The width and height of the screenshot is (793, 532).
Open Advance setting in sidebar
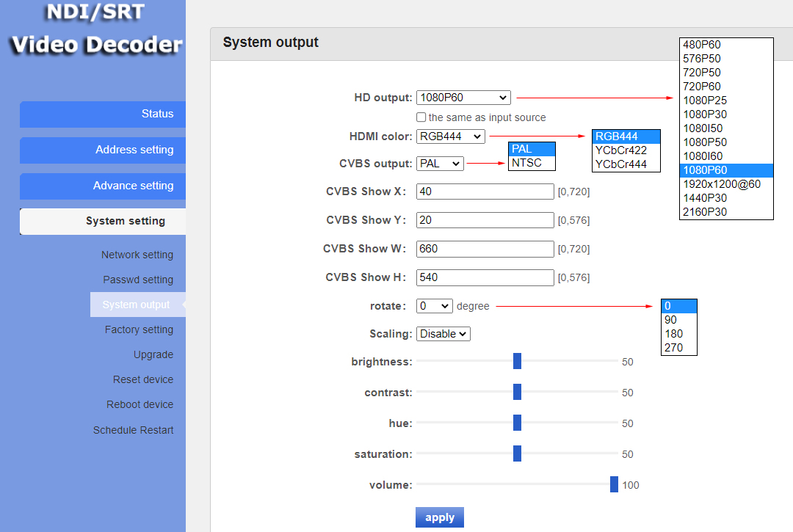click(103, 186)
